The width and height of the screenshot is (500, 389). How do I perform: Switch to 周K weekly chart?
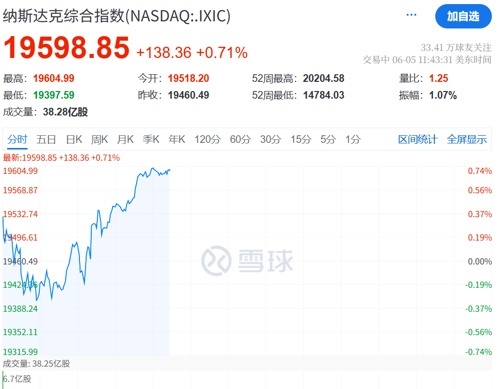point(99,139)
